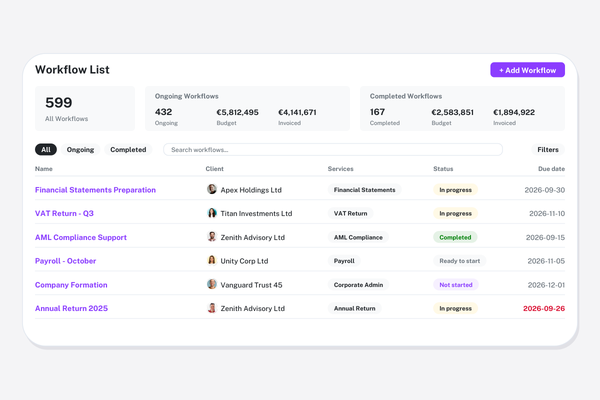Click the Zenith Advisory avatar in the Annual Return 2025 row
This screenshot has height=400, width=600.
click(212, 308)
